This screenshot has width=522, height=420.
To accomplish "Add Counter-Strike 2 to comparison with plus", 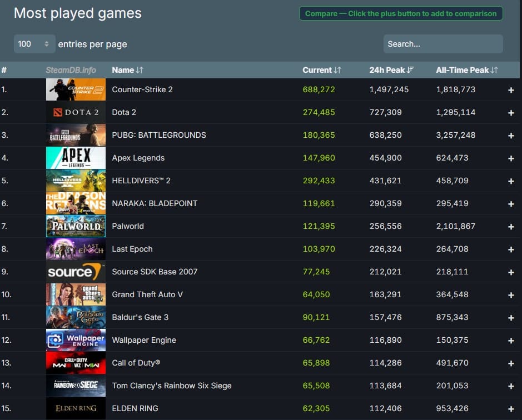I will click(x=511, y=90).
